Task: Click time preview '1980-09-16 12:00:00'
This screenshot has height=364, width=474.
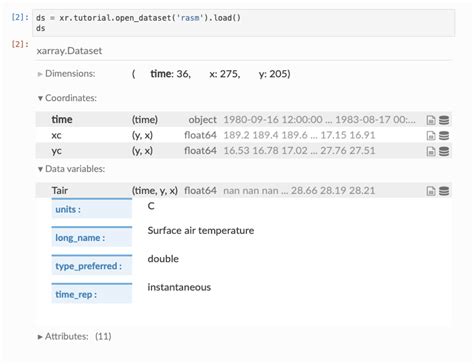Action: click(x=273, y=119)
